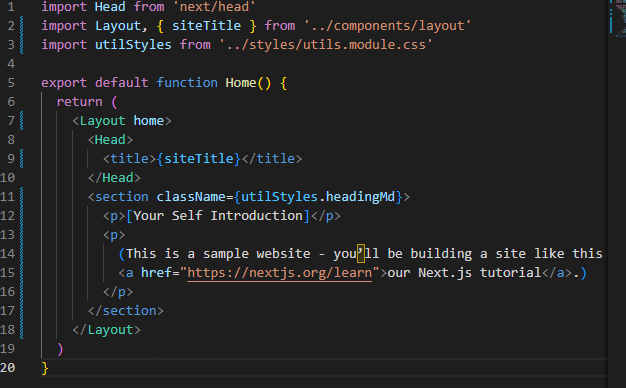Click the {siteTitle} expression inside the title

199,158
